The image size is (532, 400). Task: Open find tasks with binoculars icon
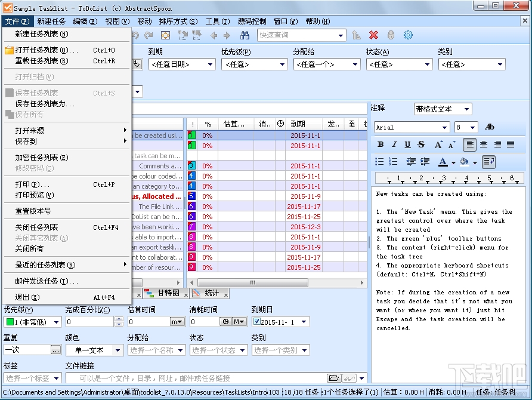tap(245, 35)
